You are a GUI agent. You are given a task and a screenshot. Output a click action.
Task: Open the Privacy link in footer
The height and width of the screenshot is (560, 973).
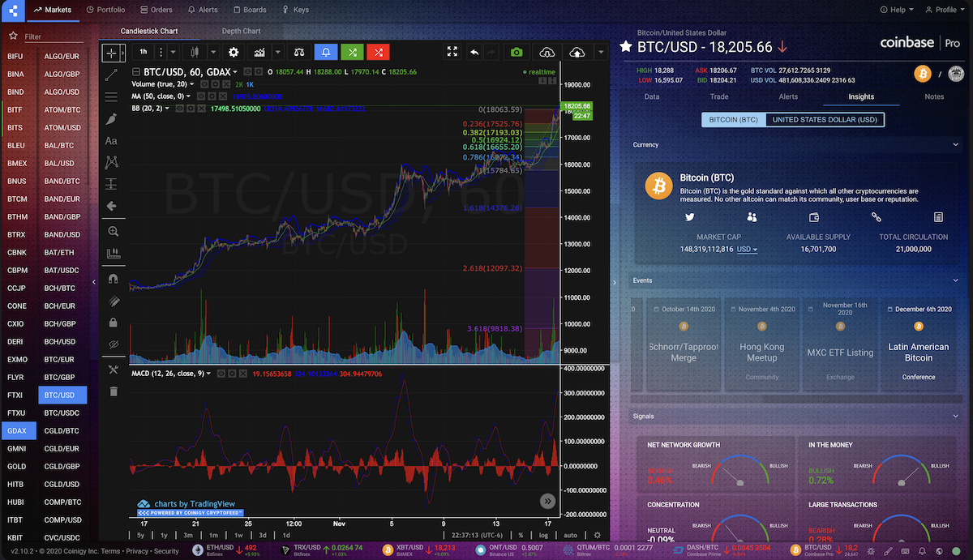click(x=137, y=551)
